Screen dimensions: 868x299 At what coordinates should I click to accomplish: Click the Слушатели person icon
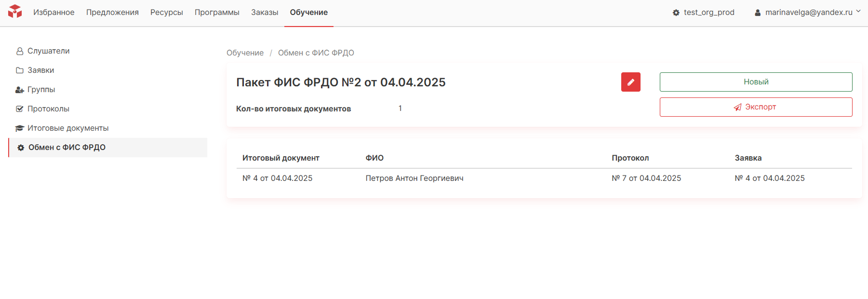click(20, 51)
